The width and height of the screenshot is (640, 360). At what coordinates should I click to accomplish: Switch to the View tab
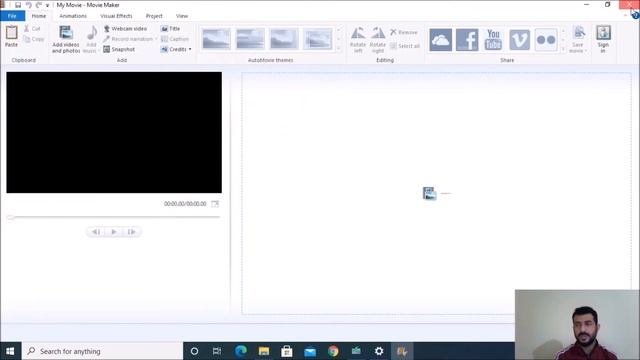pos(182,16)
